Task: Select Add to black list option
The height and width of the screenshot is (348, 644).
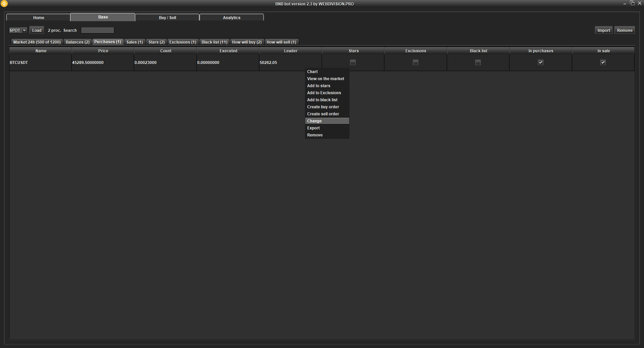Action: (x=322, y=100)
